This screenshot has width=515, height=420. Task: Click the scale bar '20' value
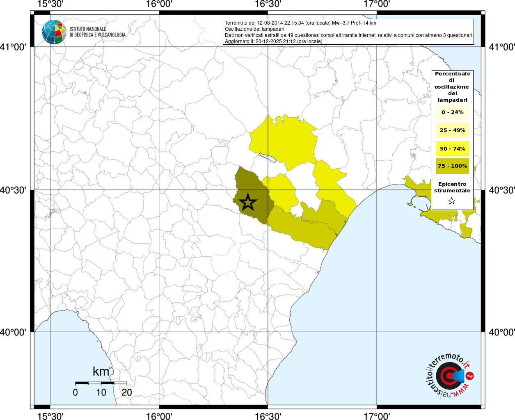[127, 393]
